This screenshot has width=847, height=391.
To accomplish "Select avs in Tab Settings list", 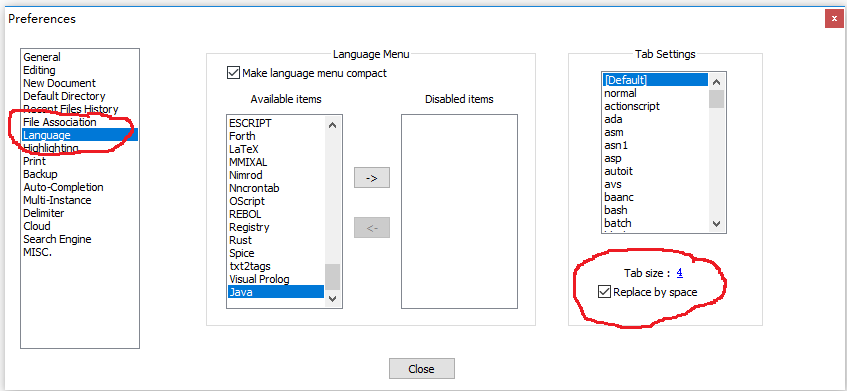I will 655,184.
